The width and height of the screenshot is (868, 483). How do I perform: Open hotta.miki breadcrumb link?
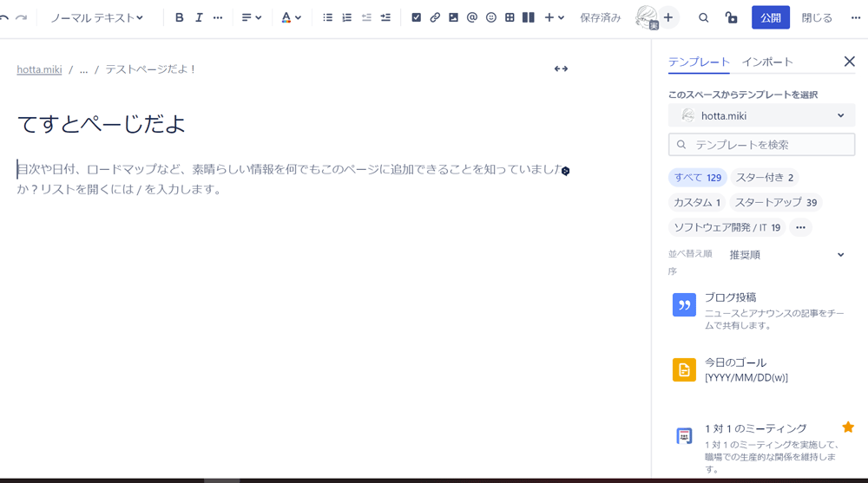coord(39,69)
